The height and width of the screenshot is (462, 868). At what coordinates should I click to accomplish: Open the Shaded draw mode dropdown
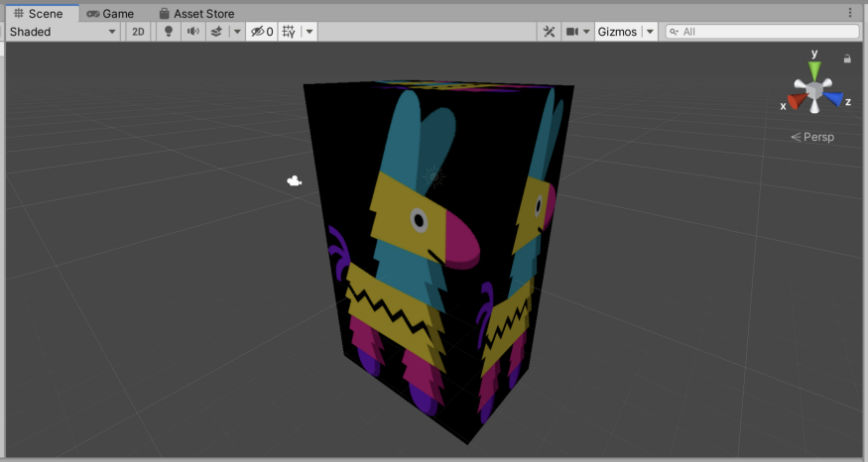pos(63,32)
